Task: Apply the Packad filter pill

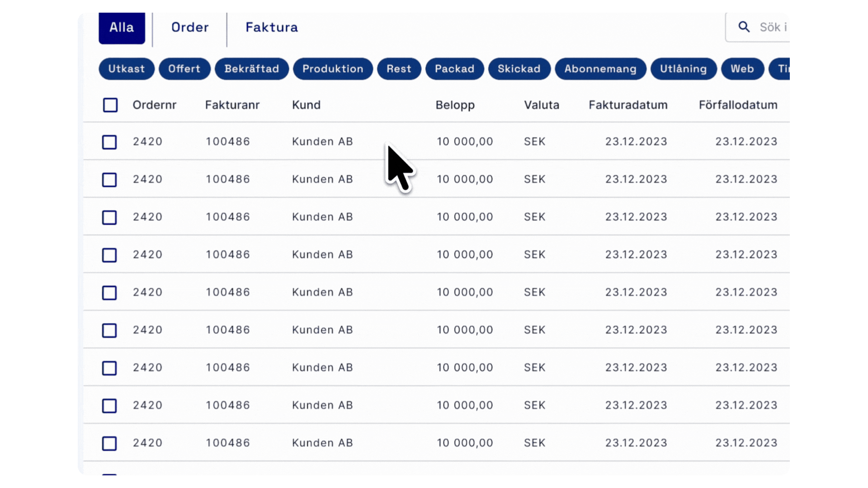Action: [454, 69]
